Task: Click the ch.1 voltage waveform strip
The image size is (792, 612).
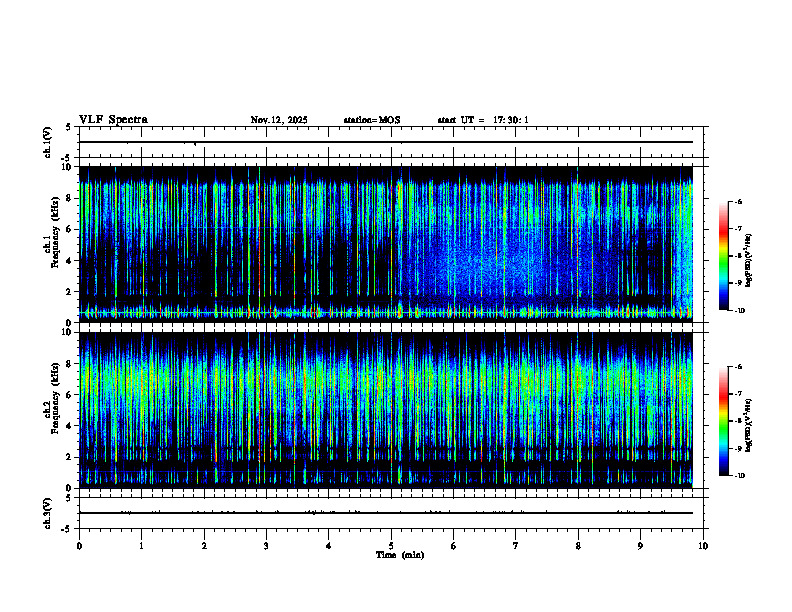Action: (x=393, y=142)
